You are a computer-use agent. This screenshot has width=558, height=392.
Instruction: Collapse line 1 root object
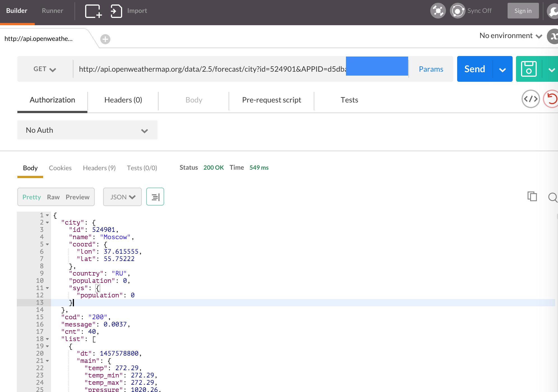pyautogui.click(x=47, y=215)
